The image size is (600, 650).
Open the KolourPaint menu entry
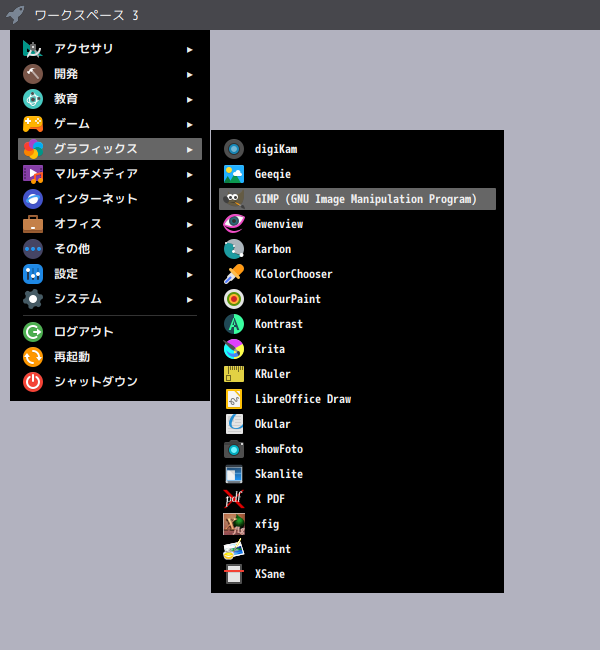click(357, 299)
